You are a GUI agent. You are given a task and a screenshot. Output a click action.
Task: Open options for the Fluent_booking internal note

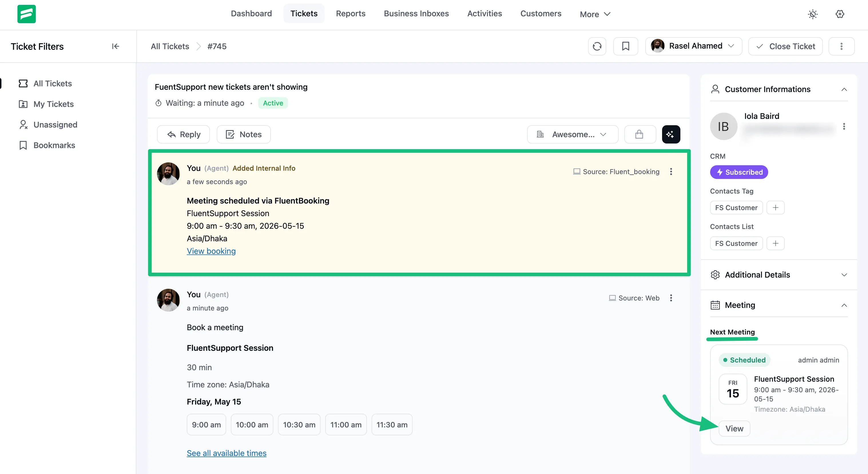pos(671,172)
